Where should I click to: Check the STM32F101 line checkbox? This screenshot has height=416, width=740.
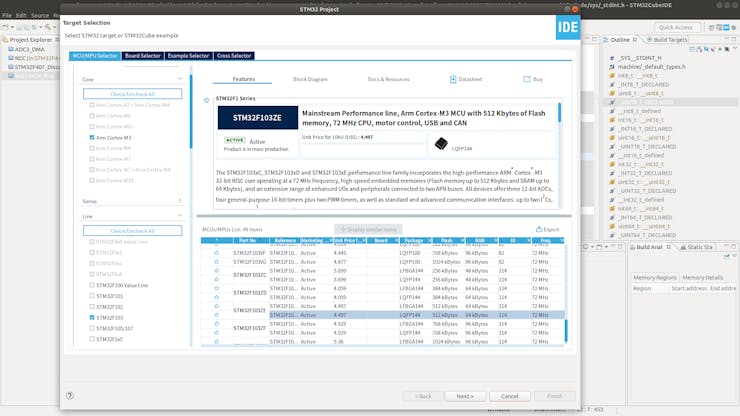point(92,296)
